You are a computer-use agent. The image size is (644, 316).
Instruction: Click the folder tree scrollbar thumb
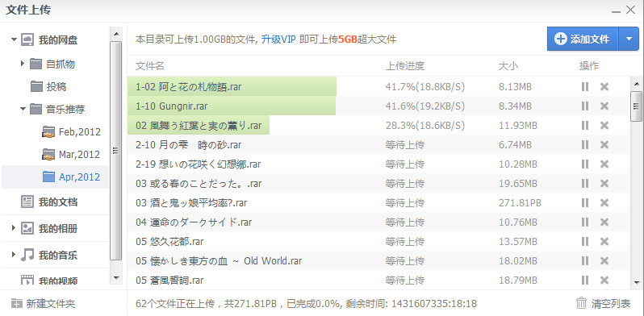coord(116,151)
